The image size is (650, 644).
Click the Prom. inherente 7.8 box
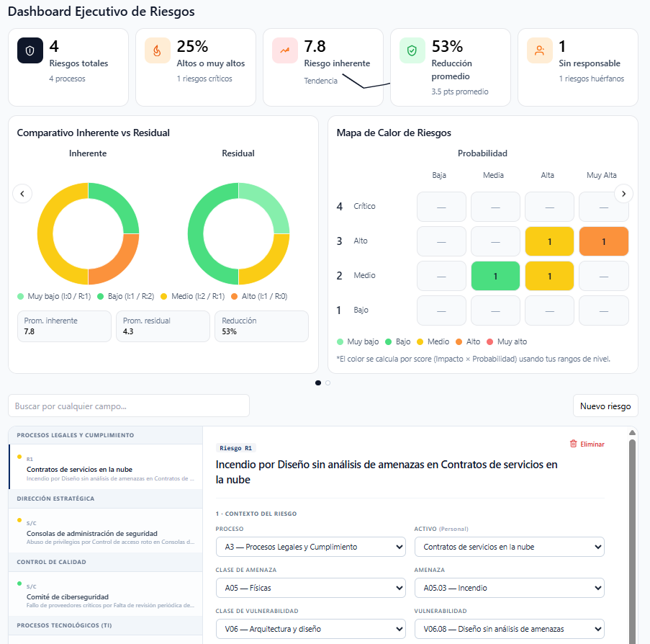coord(64,326)
